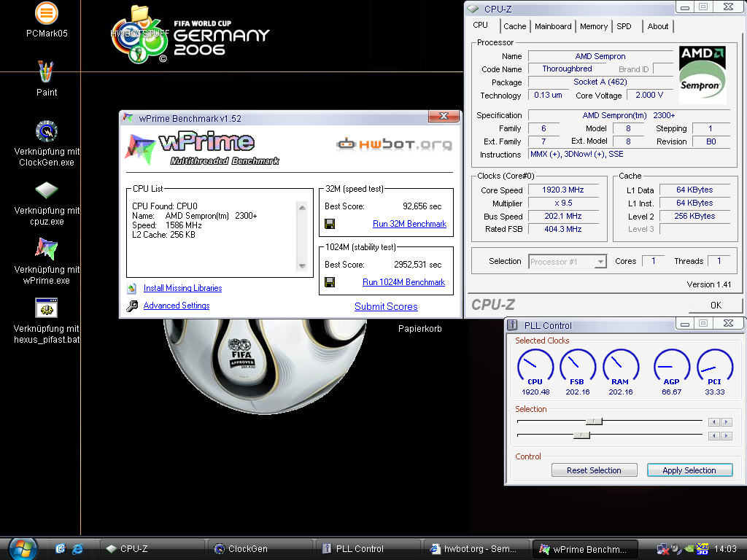Click the hwbot.org logo in wPrime
This screenshot has height=560, width=747.
click(394, 144)
